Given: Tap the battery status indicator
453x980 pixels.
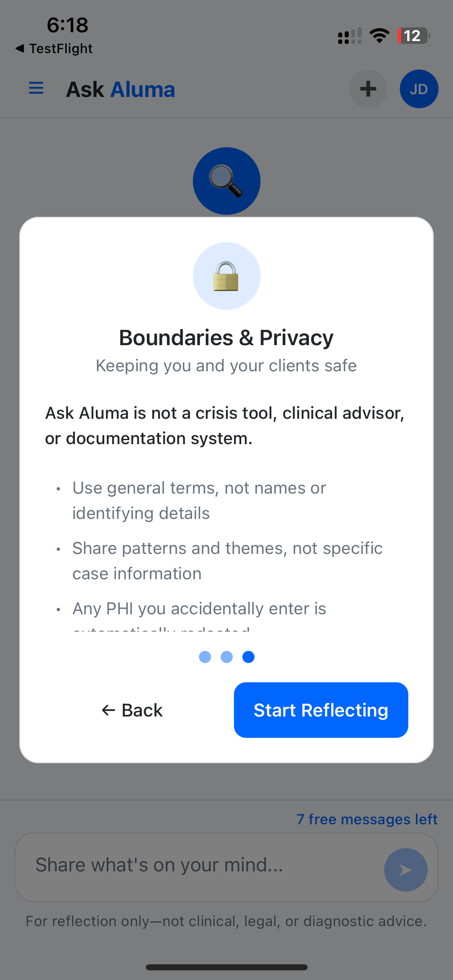Looking at the screenshot, I should (414, 36).
